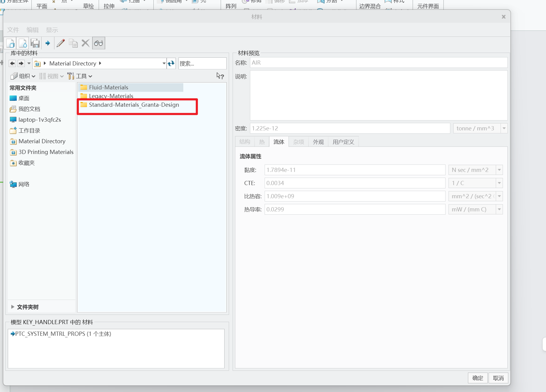Click the blue assign-material arrow icon
546x392 pixels.
point(48,43)
